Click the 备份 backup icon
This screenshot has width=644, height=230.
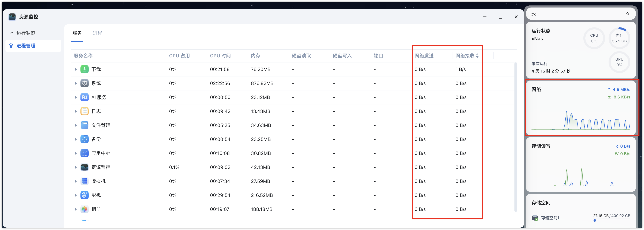point(85,139)
